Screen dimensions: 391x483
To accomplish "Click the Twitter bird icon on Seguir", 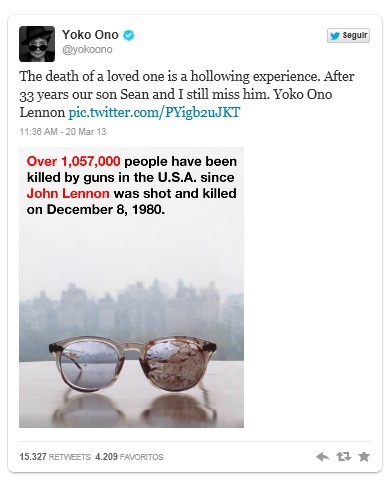I will pos(335,35).
